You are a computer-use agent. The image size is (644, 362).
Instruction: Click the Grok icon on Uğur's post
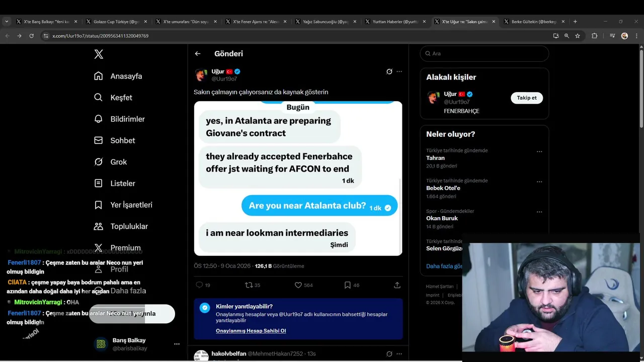[x=389, y=71]
